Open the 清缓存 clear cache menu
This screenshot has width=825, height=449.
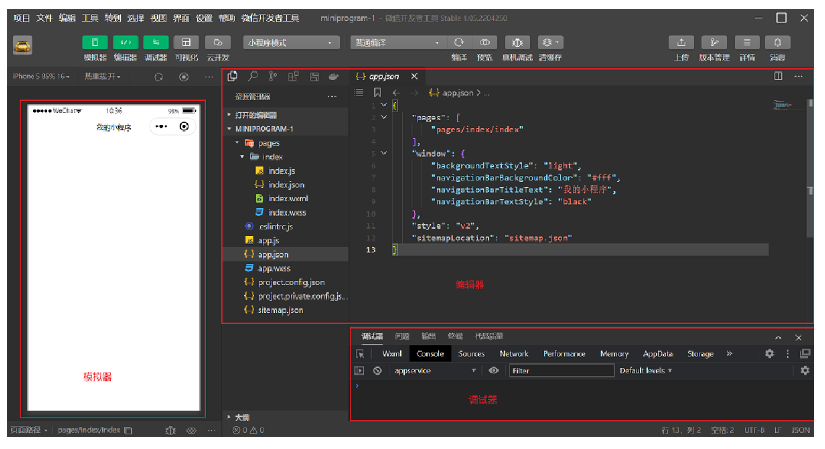550,42
